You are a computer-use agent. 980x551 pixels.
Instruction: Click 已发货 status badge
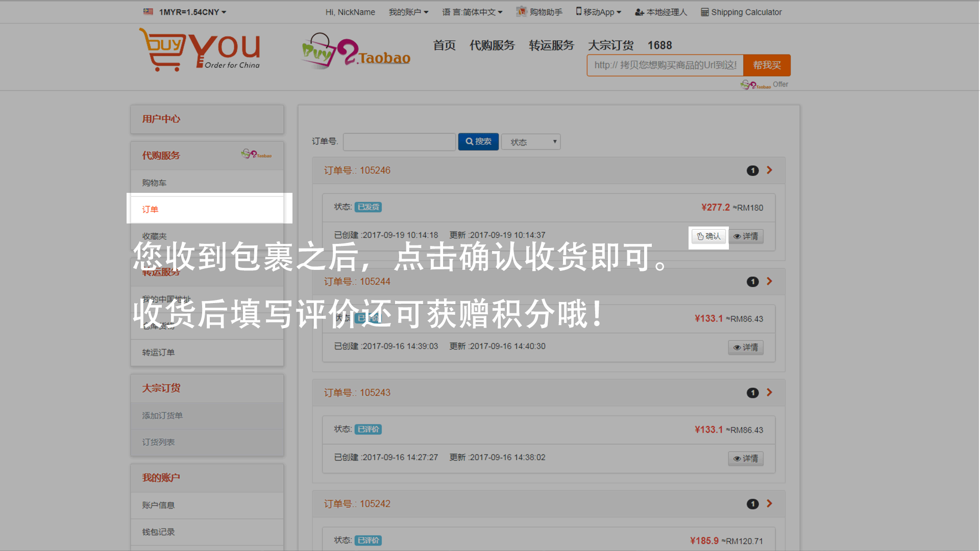(368, 207)
